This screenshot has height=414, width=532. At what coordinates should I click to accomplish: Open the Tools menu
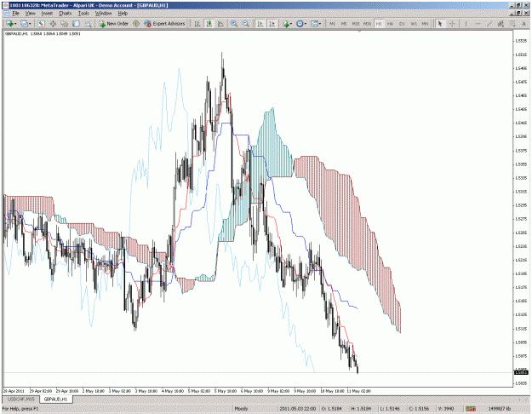pyautogui.click(x=83, y=14)
